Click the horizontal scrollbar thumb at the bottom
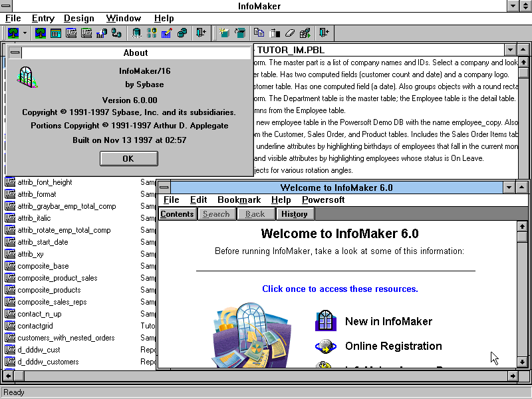 pyautogui.click(x=19, y=376)
